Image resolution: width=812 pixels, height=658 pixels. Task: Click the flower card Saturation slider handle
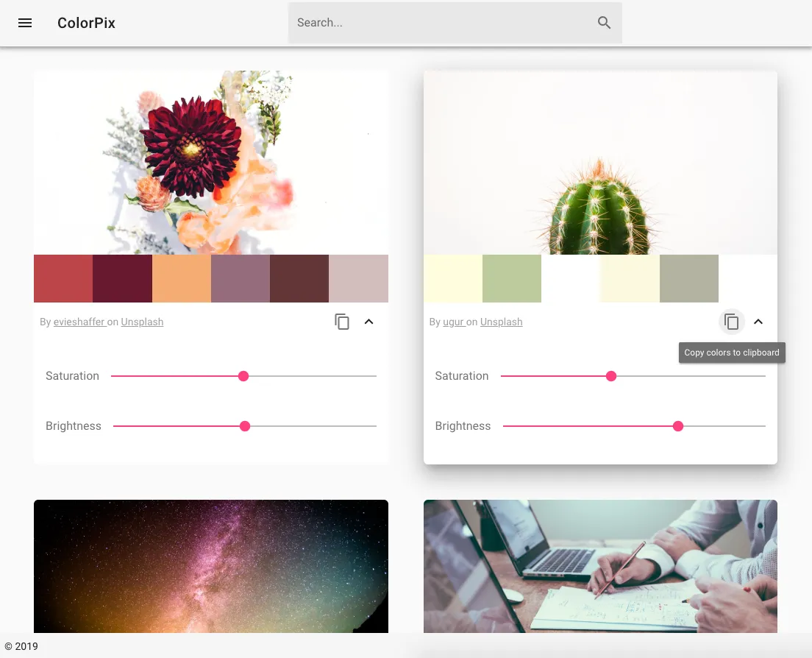[x=243, y=376]
